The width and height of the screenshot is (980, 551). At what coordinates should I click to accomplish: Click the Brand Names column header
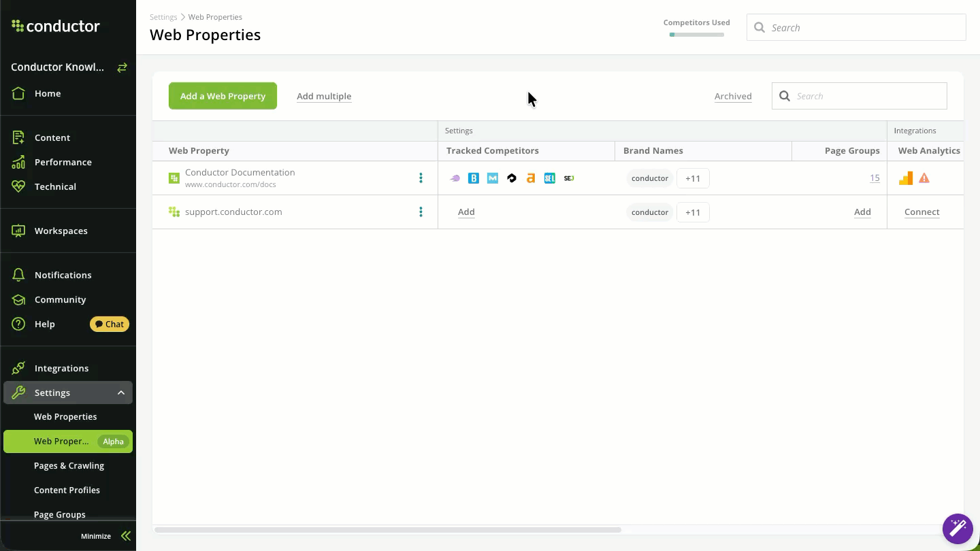coord(653,151)
